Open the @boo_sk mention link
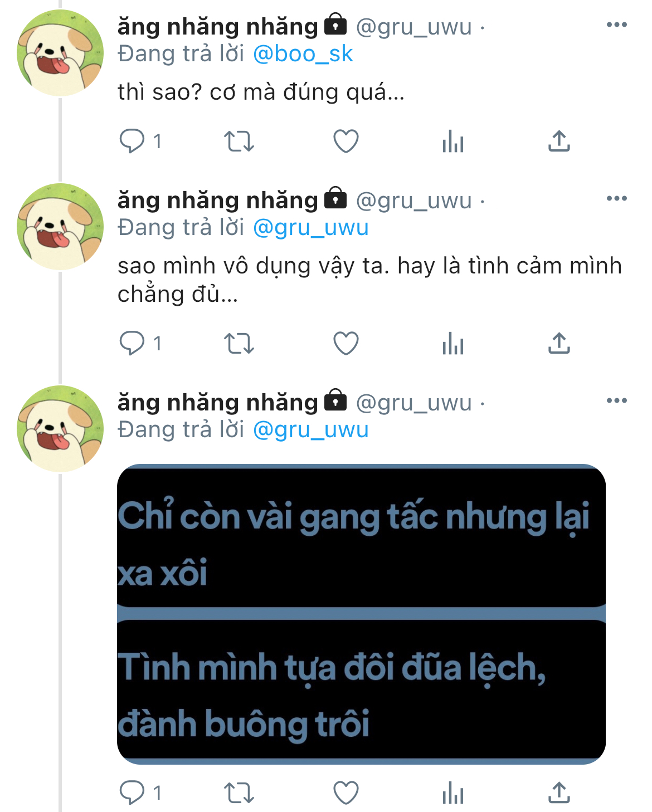 coord(303,53)
